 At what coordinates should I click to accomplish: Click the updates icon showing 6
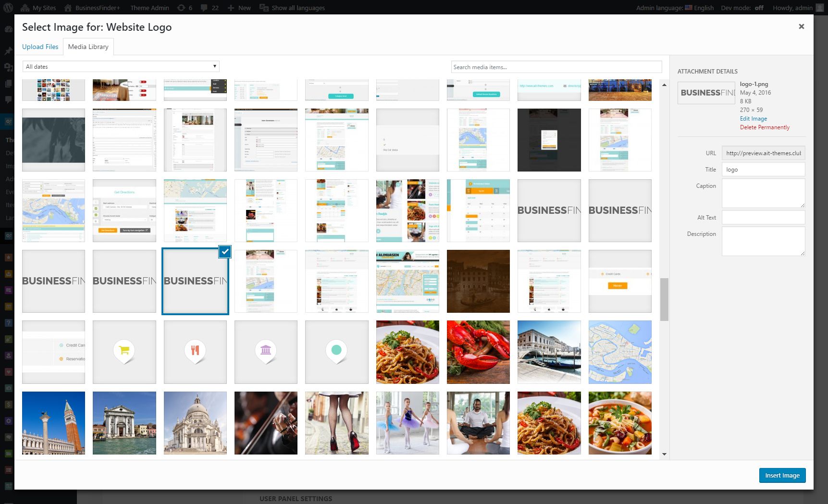pos(185,8)
